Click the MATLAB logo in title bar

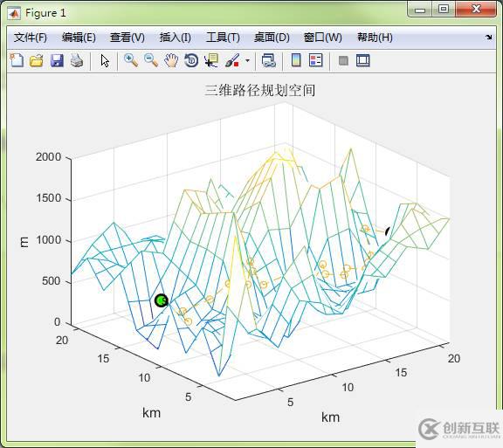[15, 13]
